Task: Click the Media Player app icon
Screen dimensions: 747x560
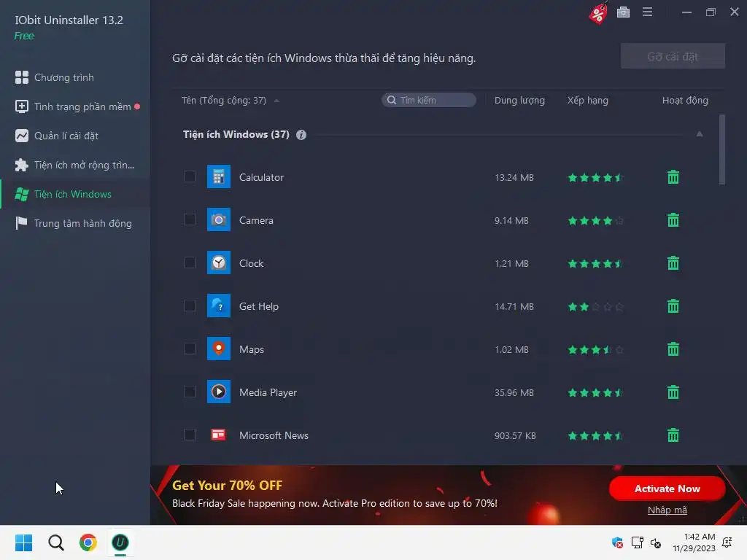Action: coord(219,392)
